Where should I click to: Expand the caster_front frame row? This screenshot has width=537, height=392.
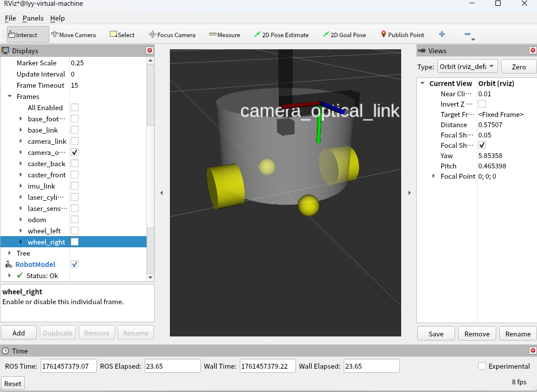point(21,175)
